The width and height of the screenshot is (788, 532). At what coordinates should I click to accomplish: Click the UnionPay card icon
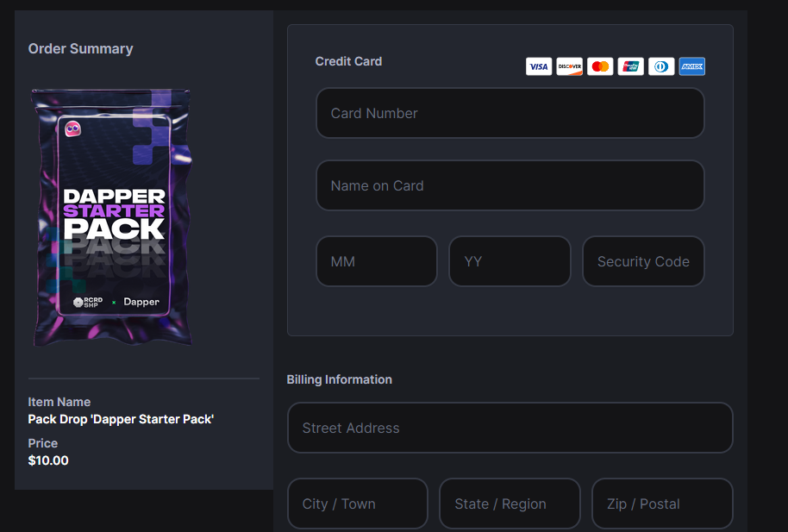[631, 66]
